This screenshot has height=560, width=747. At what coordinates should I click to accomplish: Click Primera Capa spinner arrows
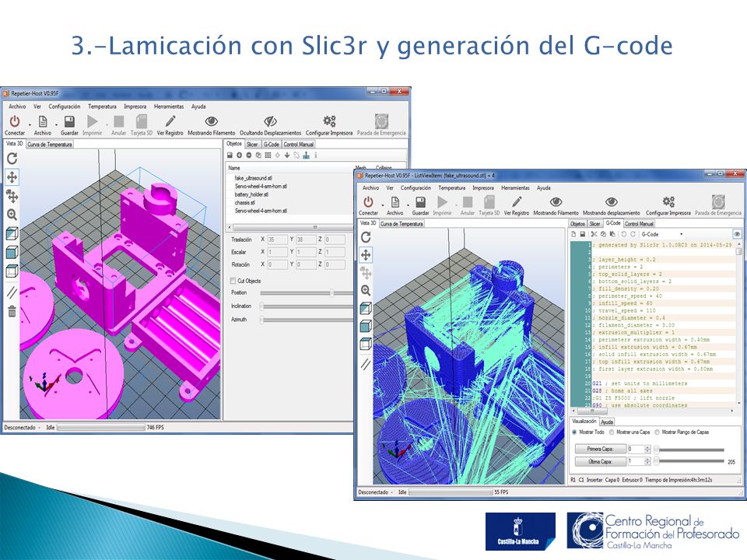point(647,449)
